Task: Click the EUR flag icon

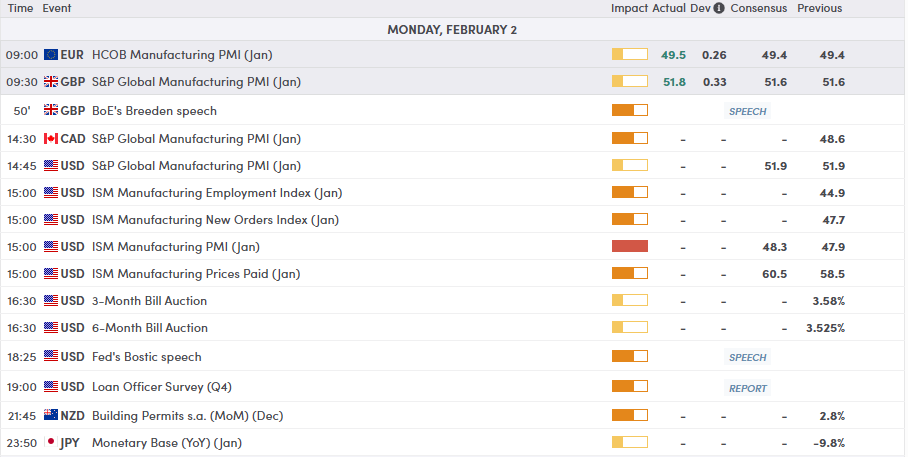Action: 51,55
